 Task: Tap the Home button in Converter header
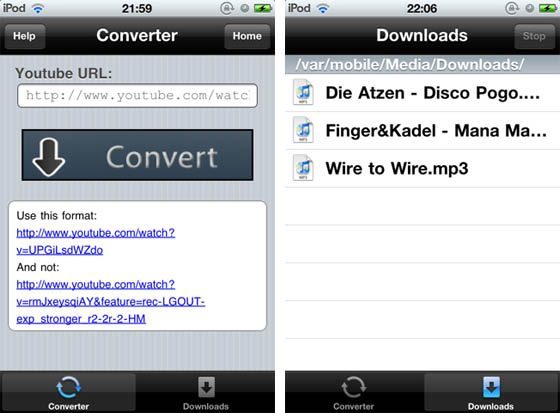(x=247, y=36)
